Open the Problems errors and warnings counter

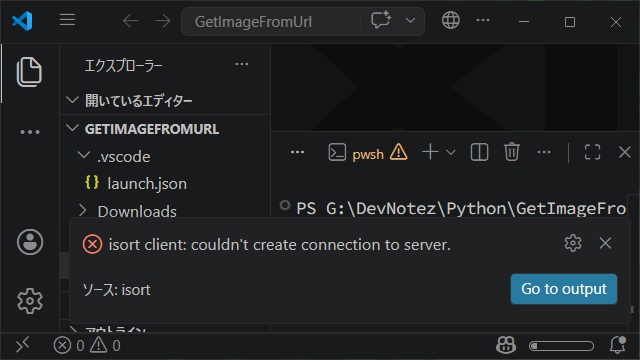(87, 346)
